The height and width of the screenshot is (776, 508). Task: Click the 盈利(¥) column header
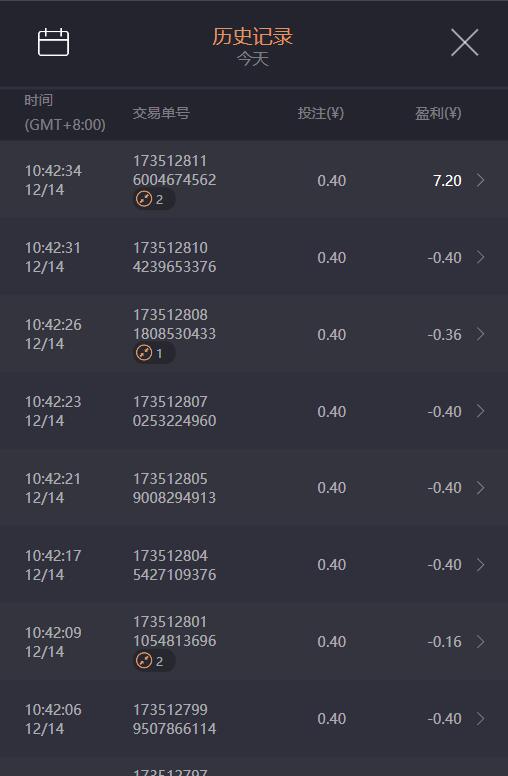point(438,113)
